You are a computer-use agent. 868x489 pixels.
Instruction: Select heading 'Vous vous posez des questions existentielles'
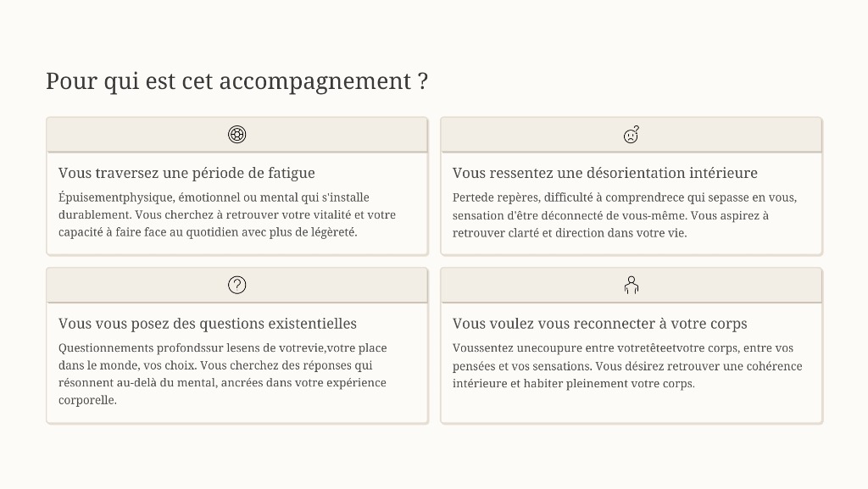(x=208, y=324)
